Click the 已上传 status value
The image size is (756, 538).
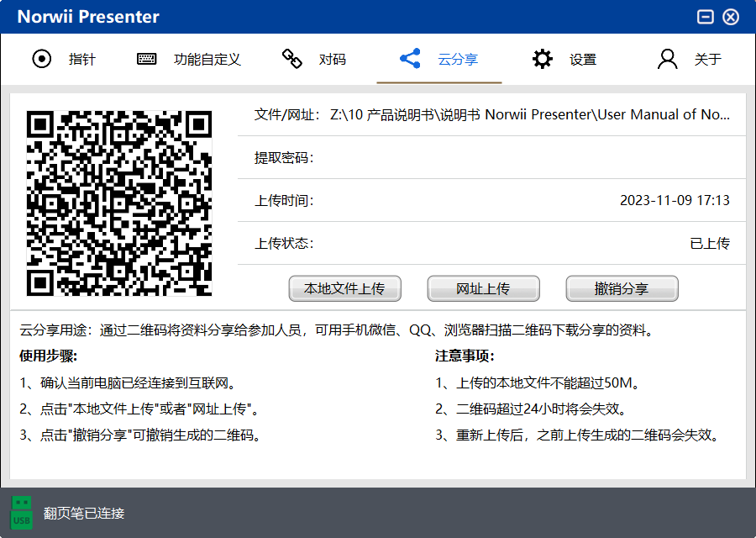tap(710, 243)
